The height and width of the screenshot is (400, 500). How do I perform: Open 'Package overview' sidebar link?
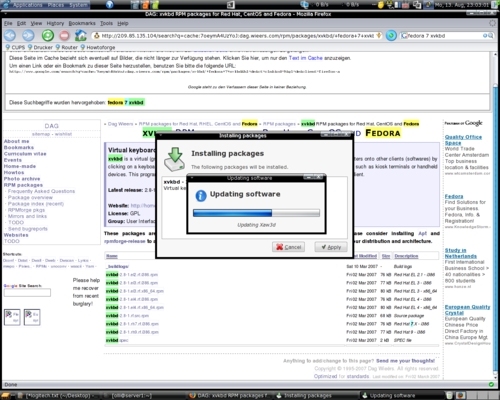pos(30,197)
